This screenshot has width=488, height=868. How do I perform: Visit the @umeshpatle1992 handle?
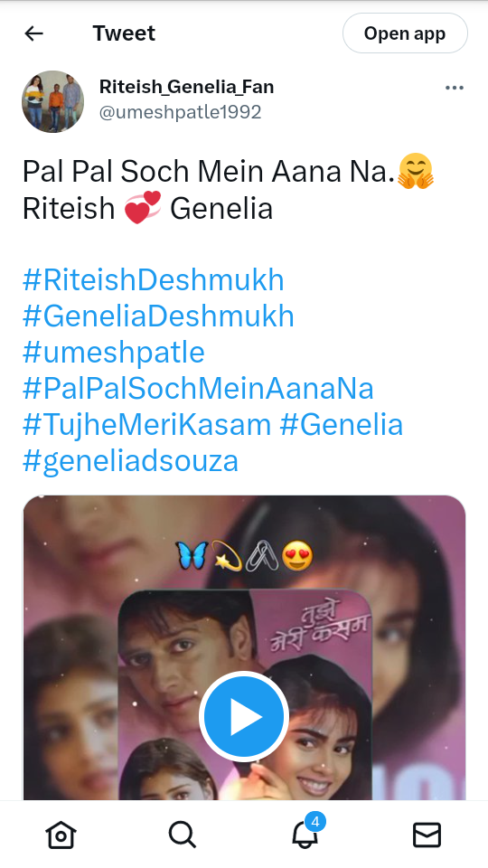coord(181,112)
